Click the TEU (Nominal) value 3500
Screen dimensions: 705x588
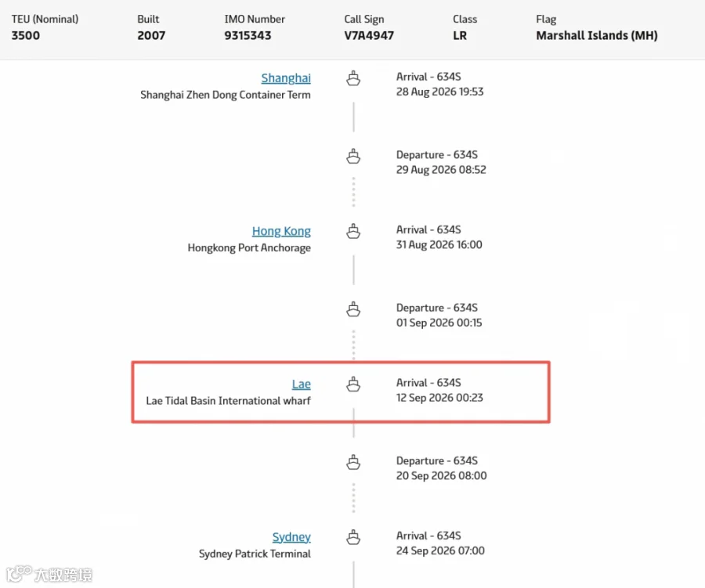[x=26, y=35]
